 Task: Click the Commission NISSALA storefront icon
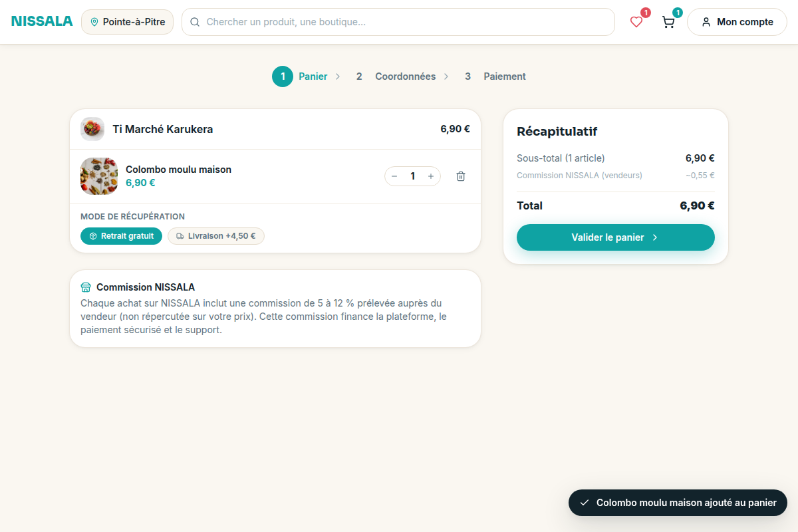pos(86,287)
